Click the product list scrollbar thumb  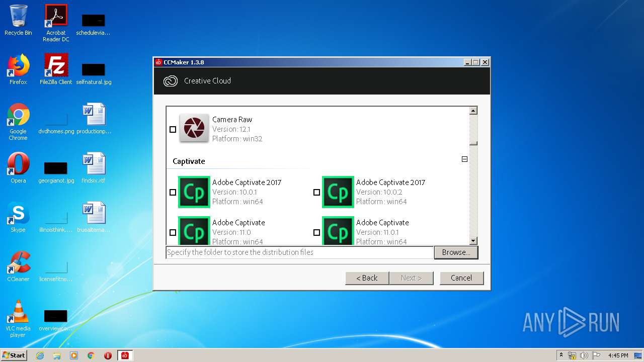click(473, 144)
